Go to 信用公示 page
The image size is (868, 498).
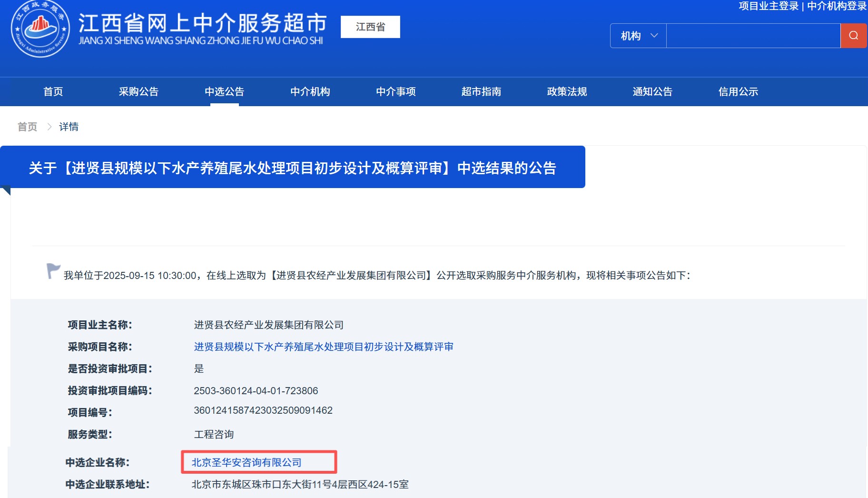tap(738, 91)
